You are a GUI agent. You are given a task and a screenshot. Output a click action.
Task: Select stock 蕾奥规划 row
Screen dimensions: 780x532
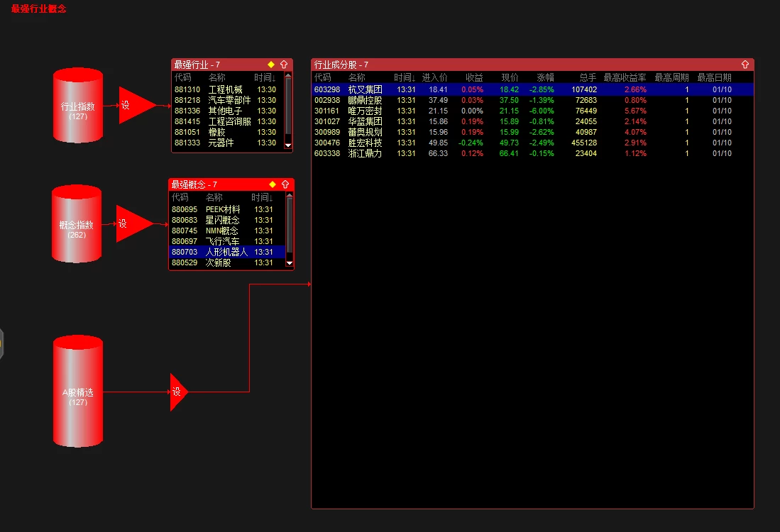click(532, 132)
